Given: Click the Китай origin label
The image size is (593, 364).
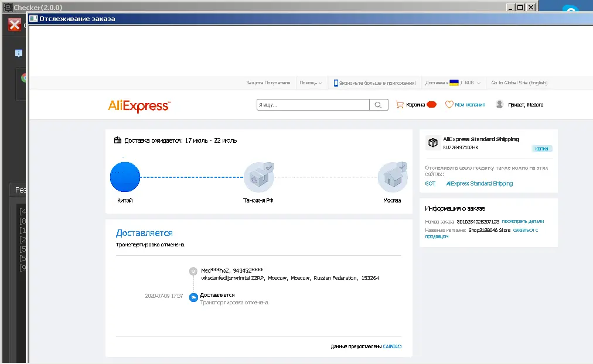Looking at the screenshot, I should click(125, 201).
